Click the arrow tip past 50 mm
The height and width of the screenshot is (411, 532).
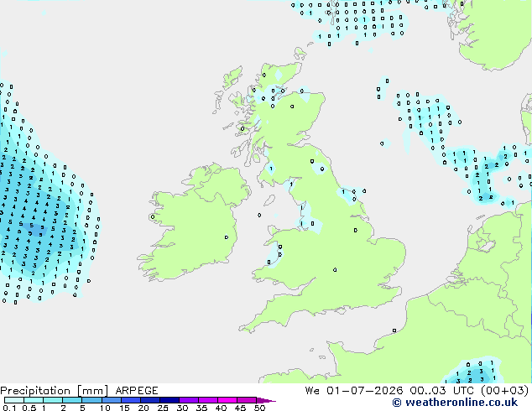point(266,400)
